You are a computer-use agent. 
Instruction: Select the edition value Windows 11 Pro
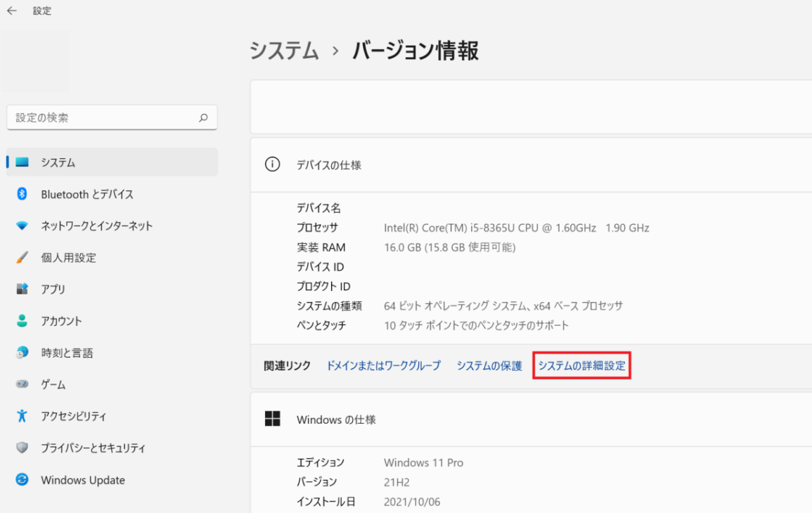(424, 463)
